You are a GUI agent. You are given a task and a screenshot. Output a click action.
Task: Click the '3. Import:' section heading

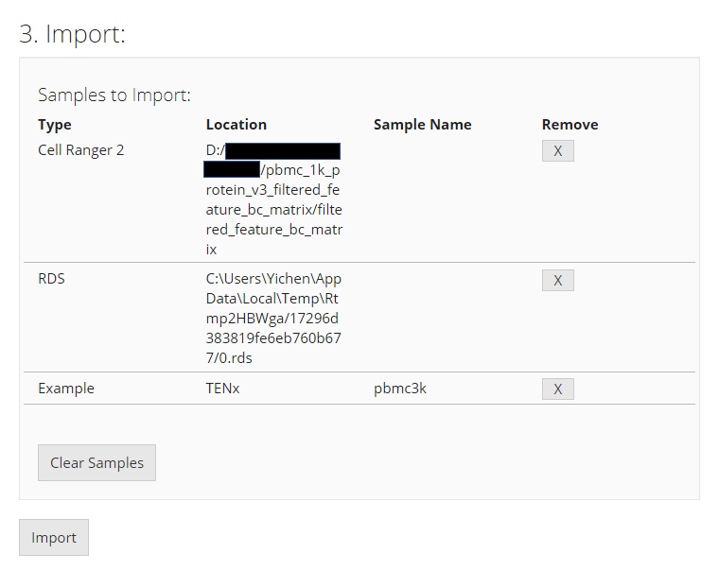pos(73,34)
